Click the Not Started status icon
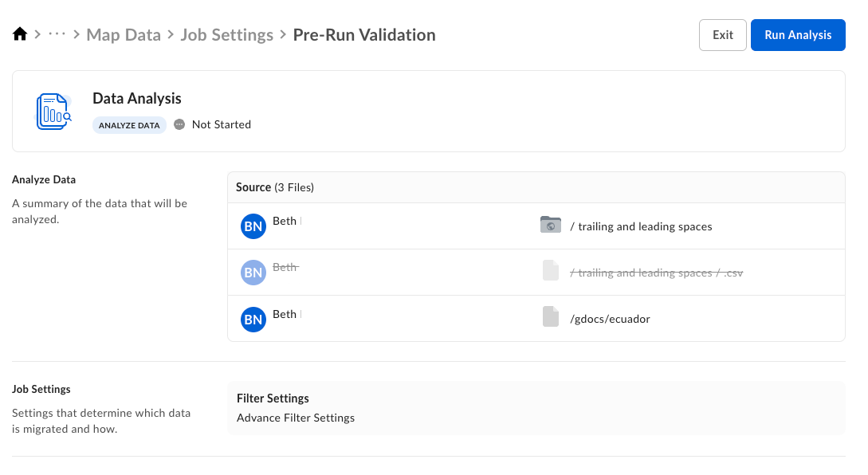This screenshot has width=868, height=475. 179,124
